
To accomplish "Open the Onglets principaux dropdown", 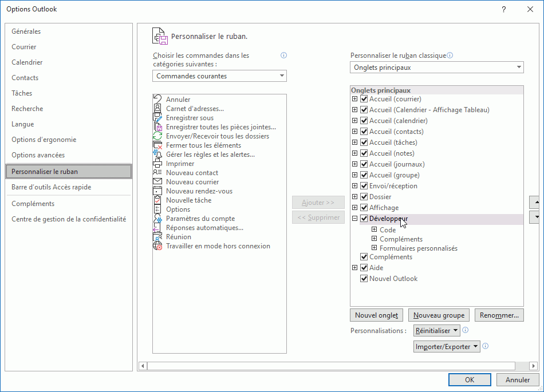I will [437, 67].
